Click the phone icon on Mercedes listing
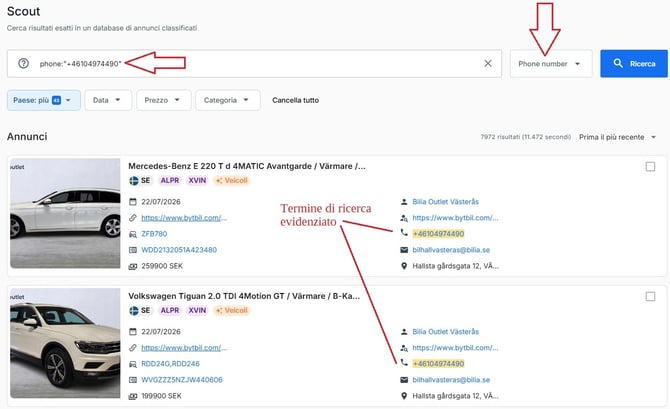 (x=404, y=233)
